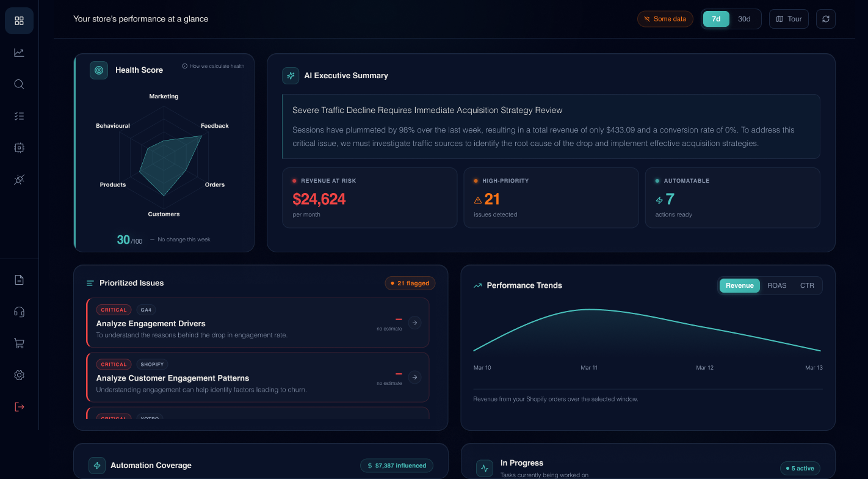Open the integrations plug sidebar icon
868x479 pixels.
click(19, 180)
